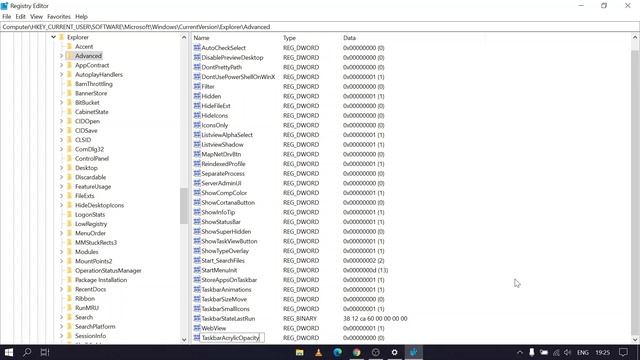
Task: Click the key tree vertical scrollbar thumb
Action: pyautogui.click(x=184, y=206)
